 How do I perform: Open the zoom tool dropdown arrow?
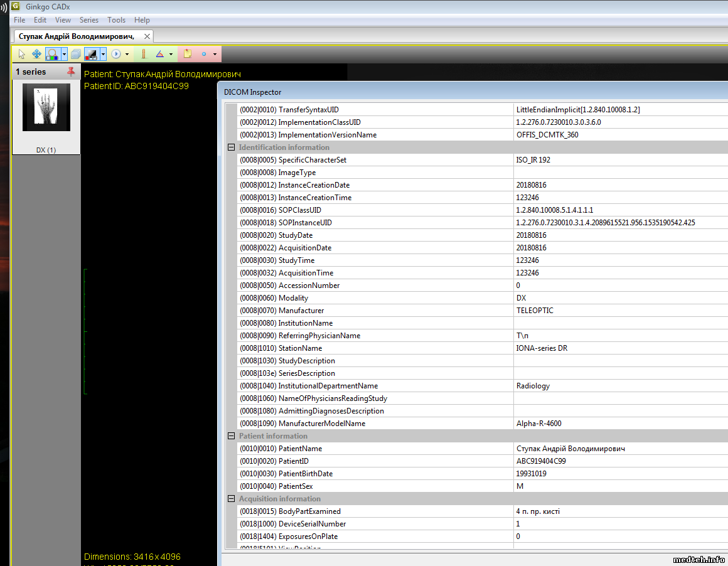point(64,54)
